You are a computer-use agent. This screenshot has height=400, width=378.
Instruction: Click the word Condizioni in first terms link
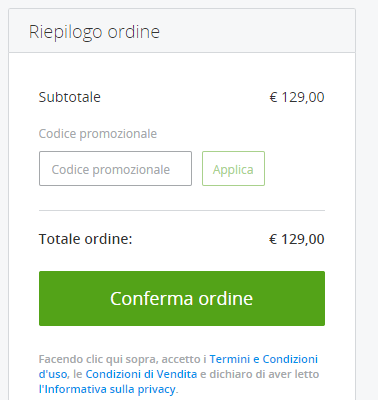click(x=290, y=359)
